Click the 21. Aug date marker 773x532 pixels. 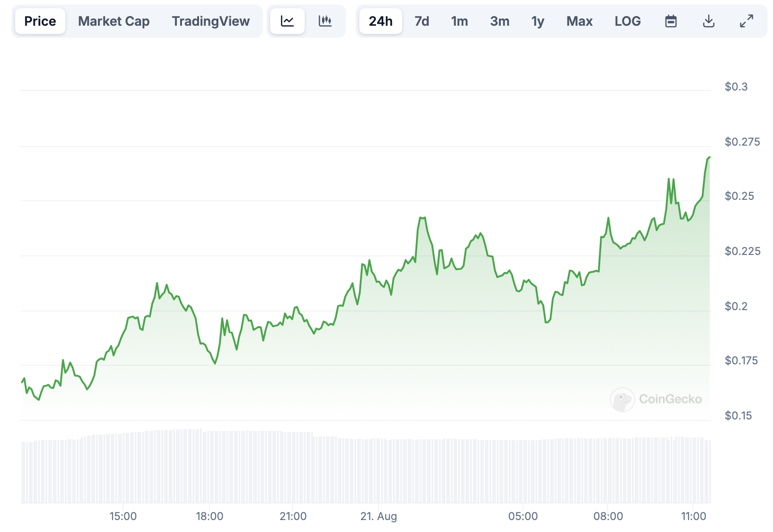click(378, 516)
